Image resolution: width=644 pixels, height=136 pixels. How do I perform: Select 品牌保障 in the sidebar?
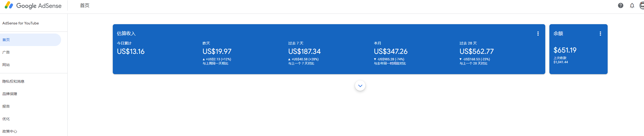(10, 94)
